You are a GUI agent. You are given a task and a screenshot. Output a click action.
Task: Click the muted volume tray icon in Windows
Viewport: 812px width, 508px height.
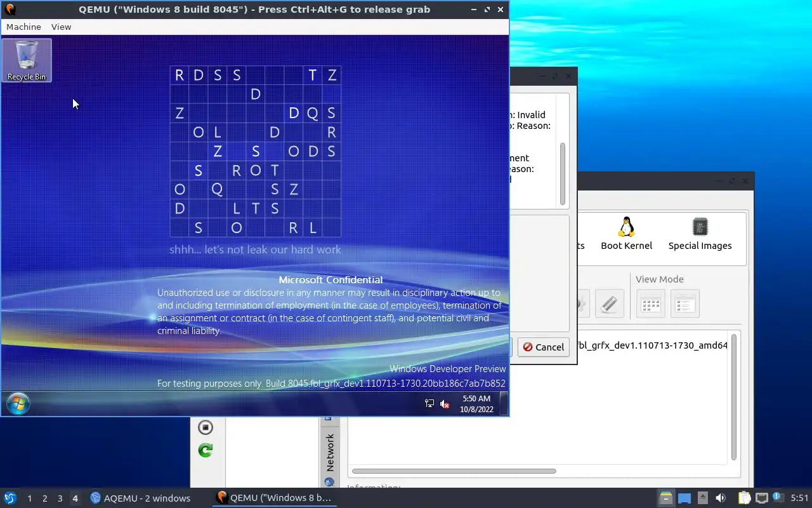point(445,404)
